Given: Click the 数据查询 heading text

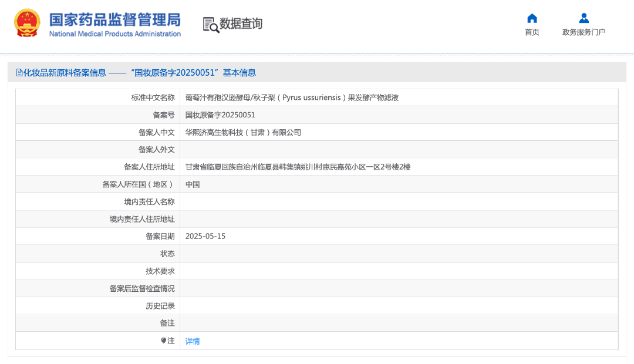Looking at the screenshot, I should [x=241, y=23].
